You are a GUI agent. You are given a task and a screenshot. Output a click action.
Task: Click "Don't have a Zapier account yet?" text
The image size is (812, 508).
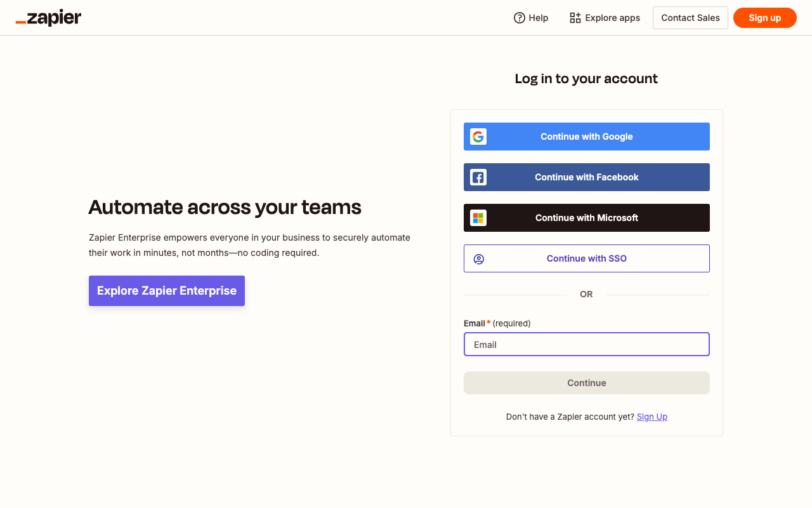coord(570,417)
